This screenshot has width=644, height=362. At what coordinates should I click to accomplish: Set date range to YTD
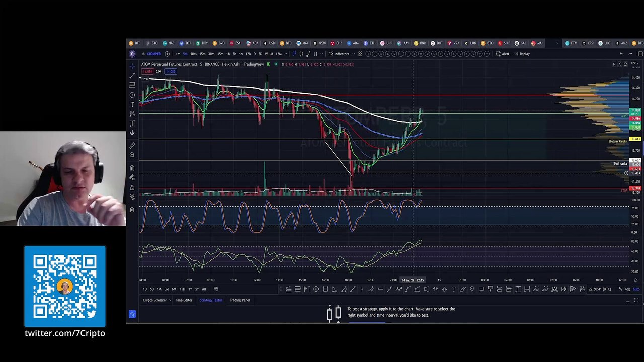coord(182,289)
